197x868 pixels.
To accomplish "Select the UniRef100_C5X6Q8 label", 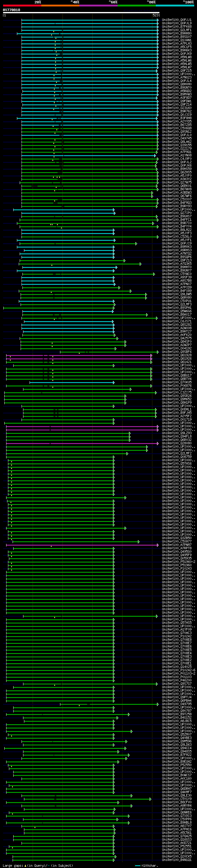I will [176, 128].
